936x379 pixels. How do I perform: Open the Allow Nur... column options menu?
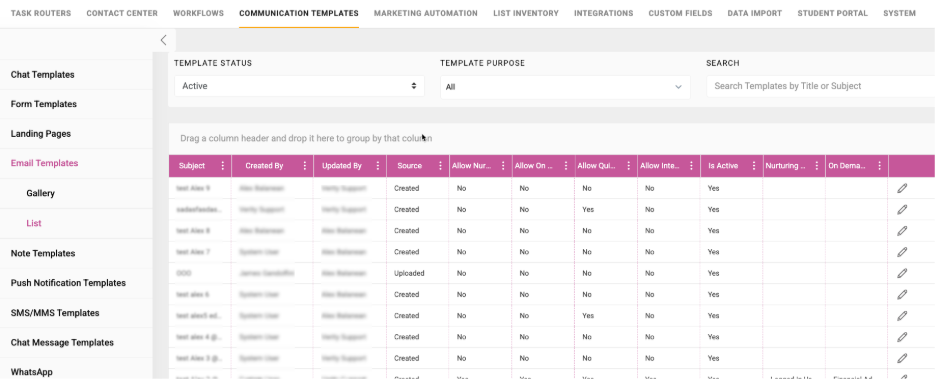(503, 166)
